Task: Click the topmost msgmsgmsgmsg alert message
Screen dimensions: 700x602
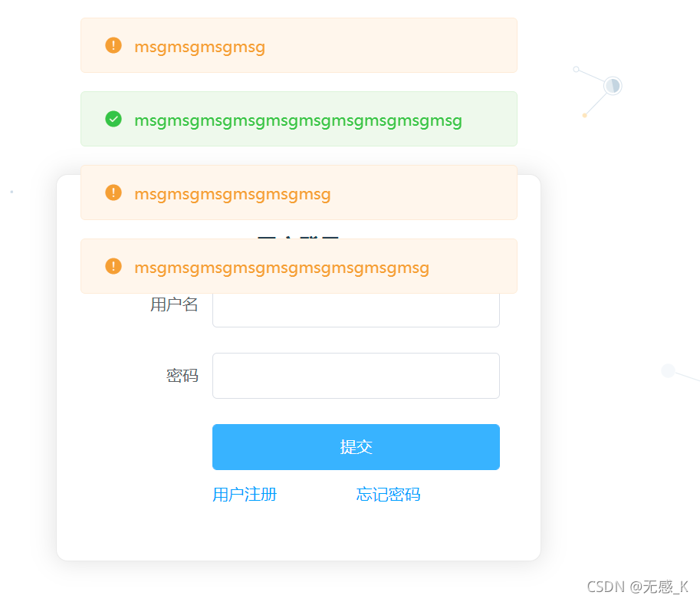Action: tap(199, 47)
